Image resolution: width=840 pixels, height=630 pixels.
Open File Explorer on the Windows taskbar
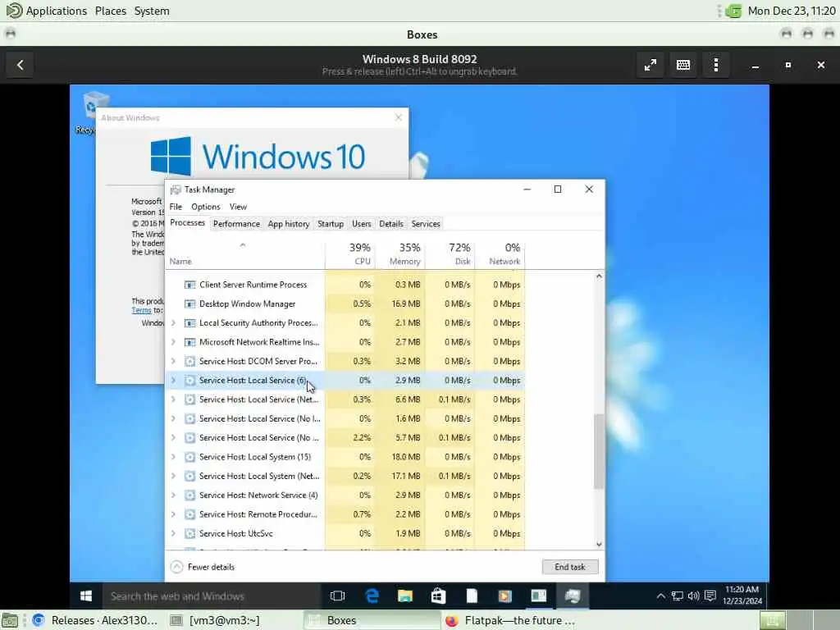(x=405, y=596)
